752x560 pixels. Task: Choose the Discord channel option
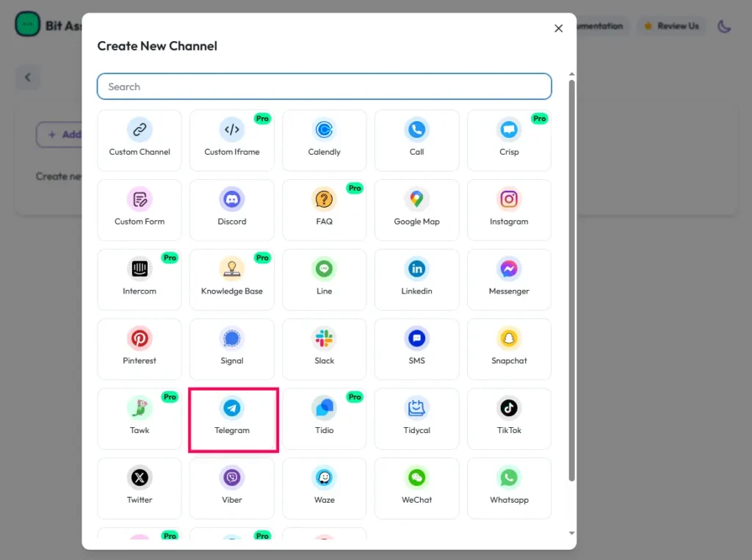click(x=232, y=200)
